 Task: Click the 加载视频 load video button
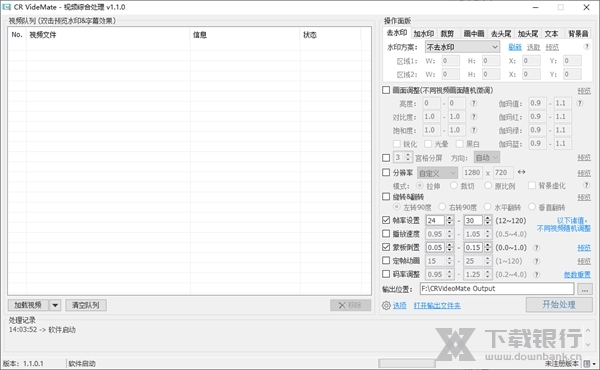(x=28, y=305)
